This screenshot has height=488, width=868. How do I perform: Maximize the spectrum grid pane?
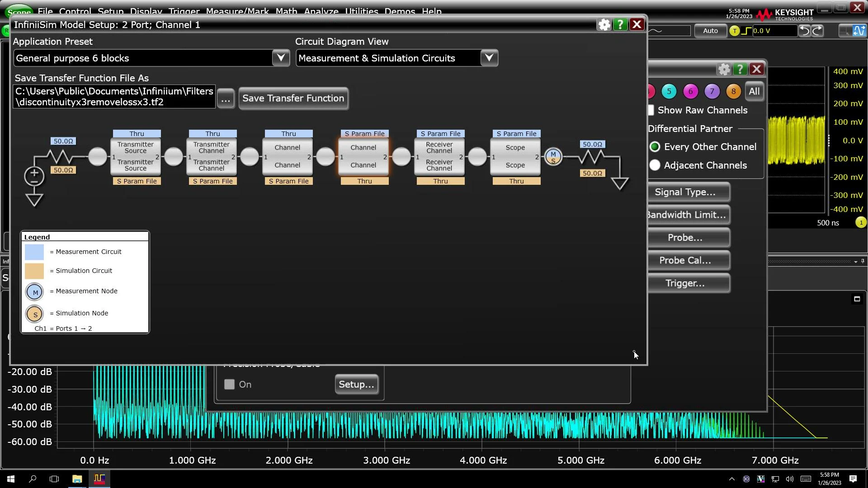point(857,299)
